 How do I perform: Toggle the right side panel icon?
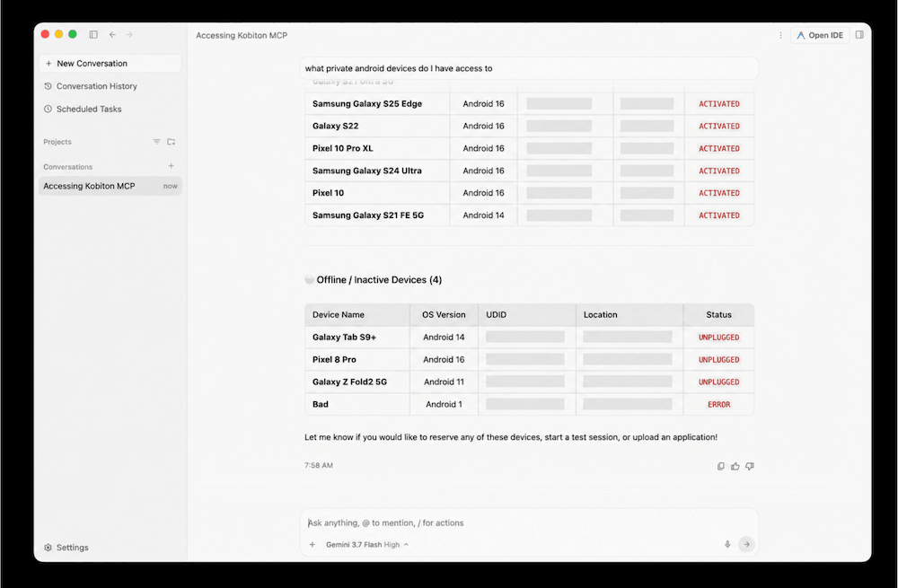point(859,34)
